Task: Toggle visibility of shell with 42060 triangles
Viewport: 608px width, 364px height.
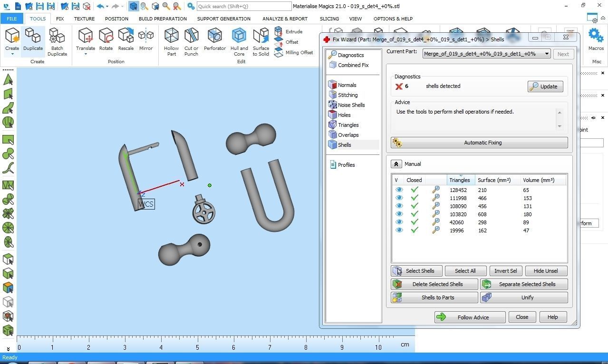Action: tap(399, 222)
